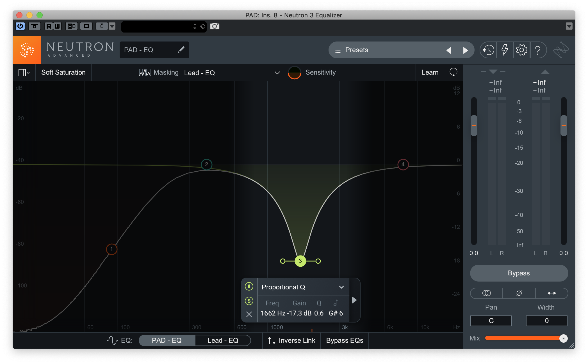Viewport: 588px width, 364px height.
Task: Click the input meter down triangle
Action: 493,72
